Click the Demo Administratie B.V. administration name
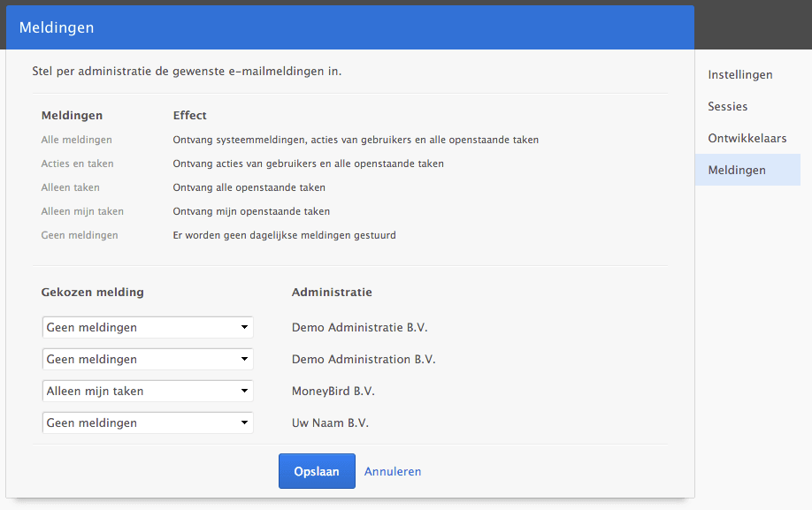 pyautogui.click(x=360, y=328)
